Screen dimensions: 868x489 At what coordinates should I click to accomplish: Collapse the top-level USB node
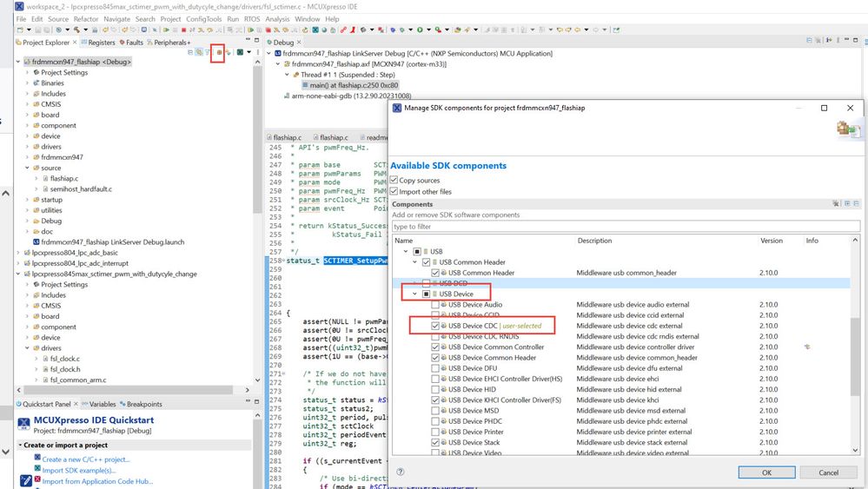(406, 251)
